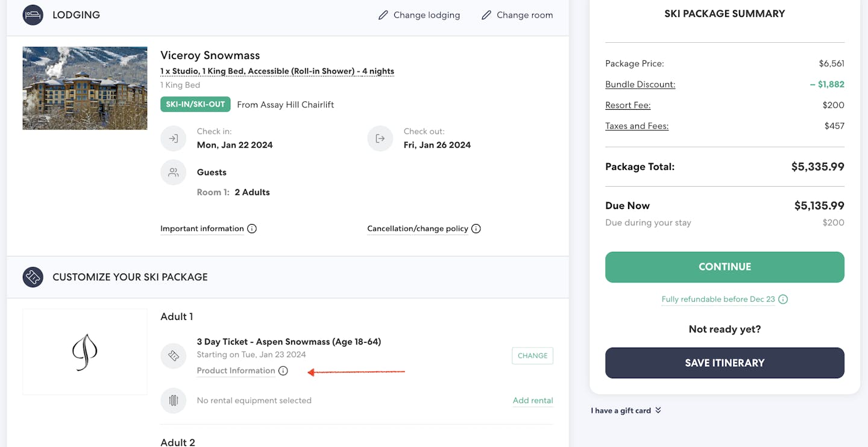The width and height of the screenshot is (868, 447).
Task: Click the Taxes and Fees link
Action: 637,126
